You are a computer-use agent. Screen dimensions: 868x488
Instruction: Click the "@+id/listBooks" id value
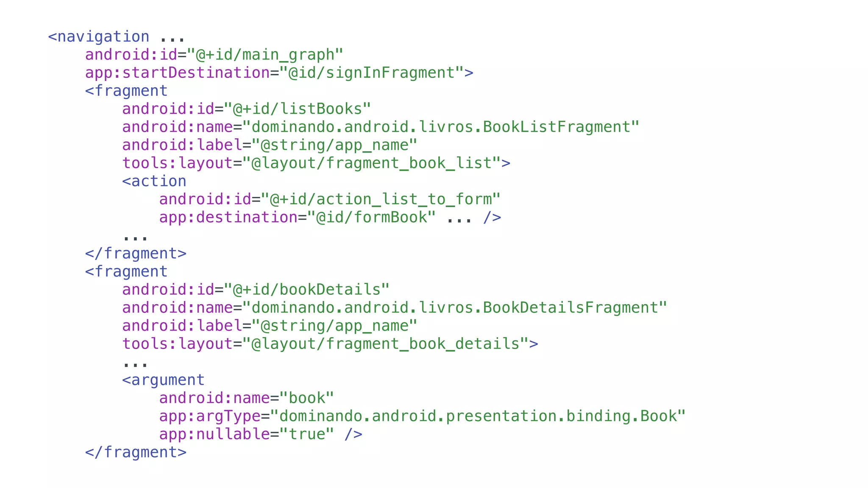click(297, 109)
